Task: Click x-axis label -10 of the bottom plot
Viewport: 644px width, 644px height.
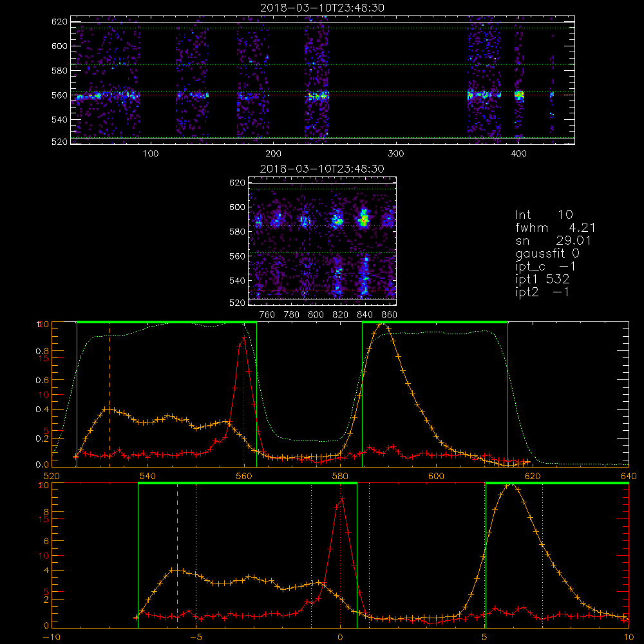Action: point(52,637)
